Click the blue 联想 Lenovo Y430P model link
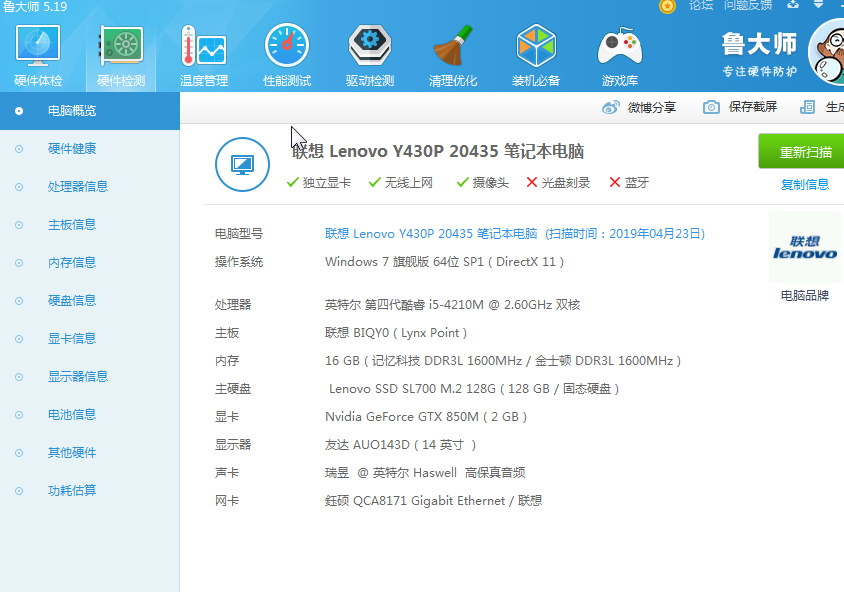This screenshot has width=844, height=592. point(515,234)
